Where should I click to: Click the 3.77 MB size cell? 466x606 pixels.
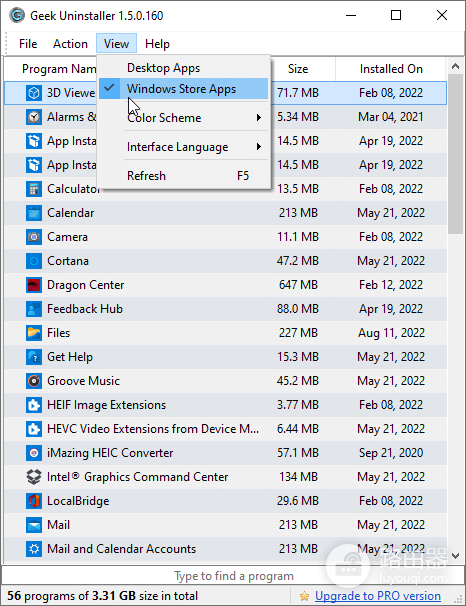pyautogui.click(x=298, y=405)
